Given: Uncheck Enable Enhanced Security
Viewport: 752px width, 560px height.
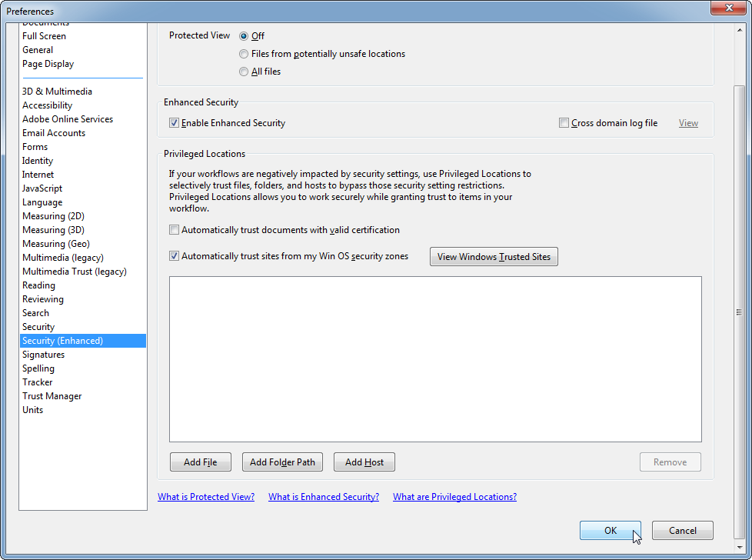Looking at the screenshot, I should point(175,123).
